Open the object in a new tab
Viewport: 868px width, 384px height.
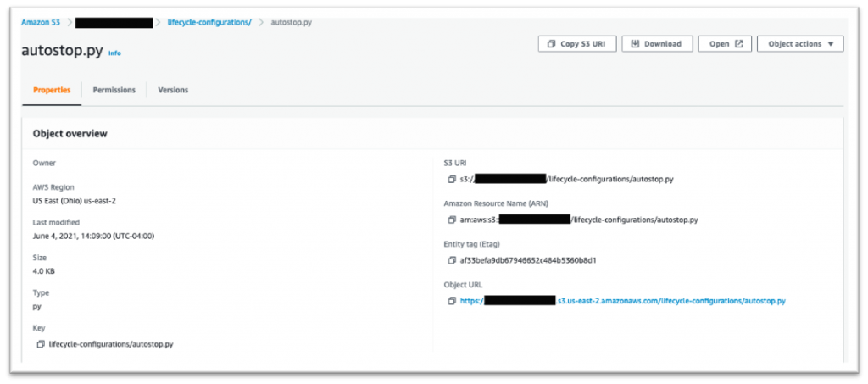coord(726,44)
